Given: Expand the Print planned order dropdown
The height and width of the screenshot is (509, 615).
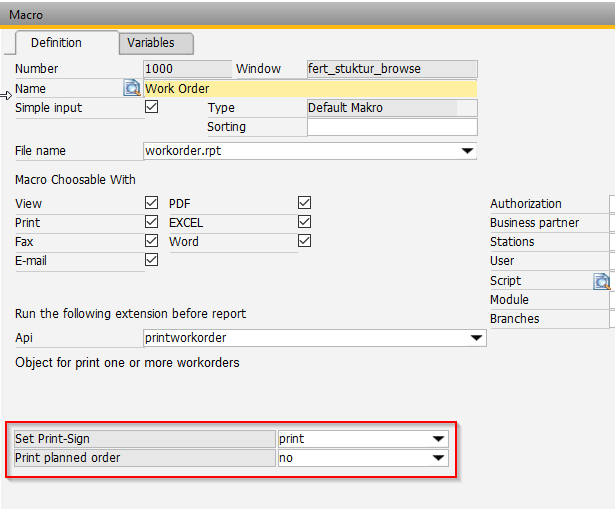Looking at the screenshot, I should pyautogui.click(x=438, y=458).
